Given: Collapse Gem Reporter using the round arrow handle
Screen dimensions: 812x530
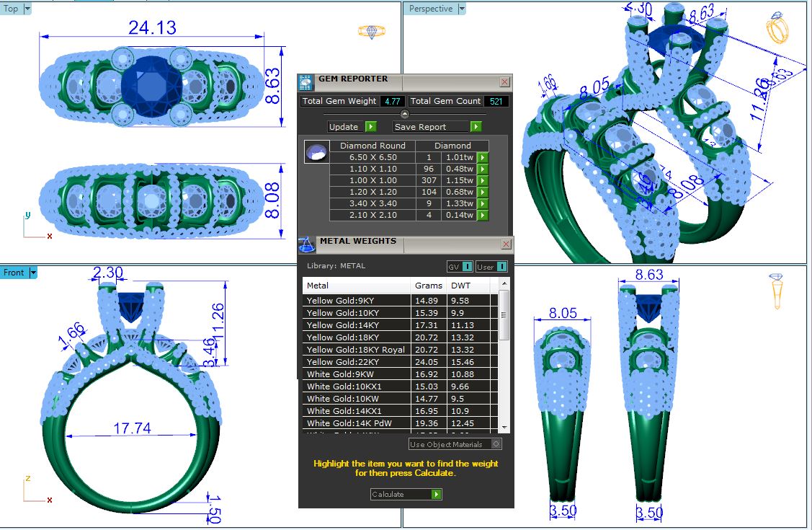Looking at the screenshot, I should pos(404,114).
